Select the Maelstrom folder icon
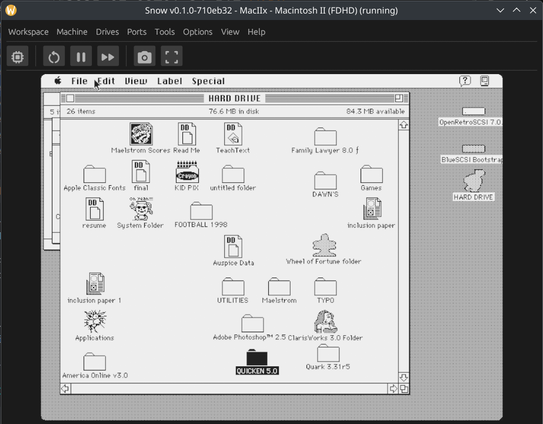 point(279,286)
